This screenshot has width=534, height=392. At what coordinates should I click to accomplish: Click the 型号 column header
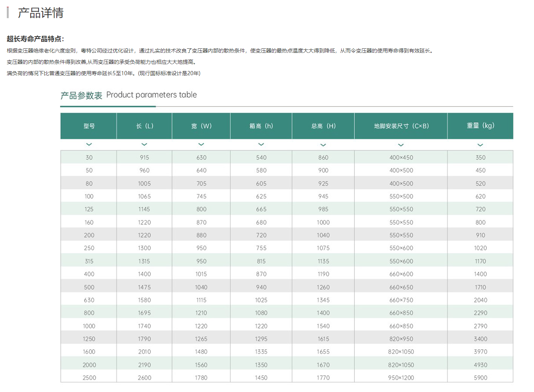88,126
